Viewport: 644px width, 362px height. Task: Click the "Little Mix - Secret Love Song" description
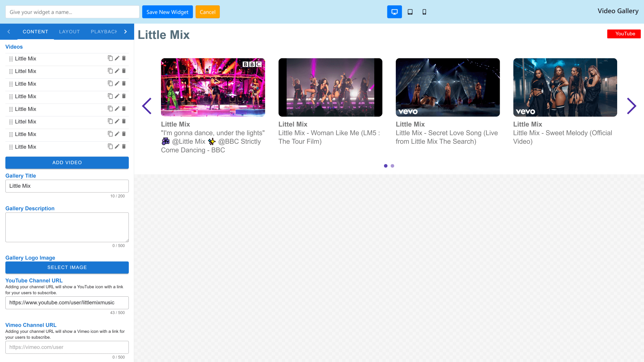[447, 137]
